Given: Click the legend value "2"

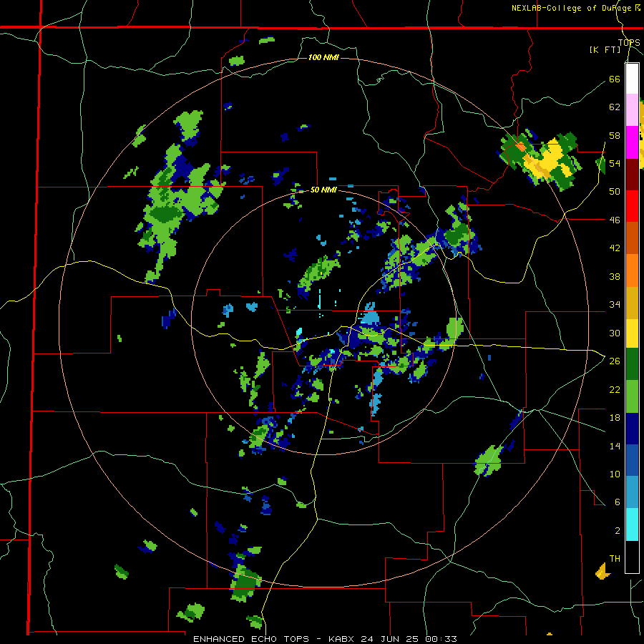Looking at the screenshot, I should 617,531.
